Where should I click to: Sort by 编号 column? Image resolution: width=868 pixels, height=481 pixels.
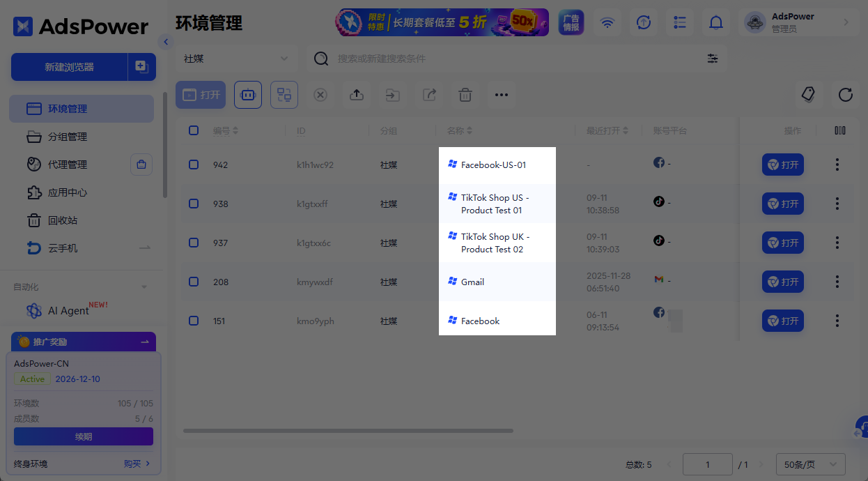(235, 130)
